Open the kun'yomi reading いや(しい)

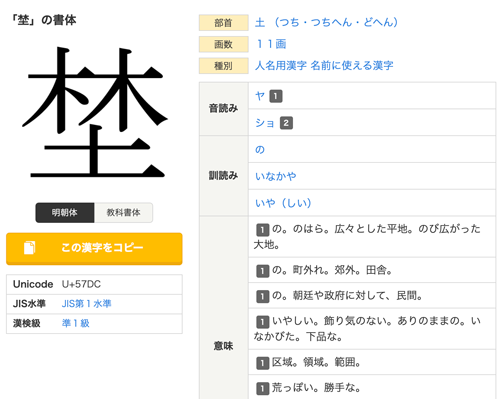tap(283, 203)
